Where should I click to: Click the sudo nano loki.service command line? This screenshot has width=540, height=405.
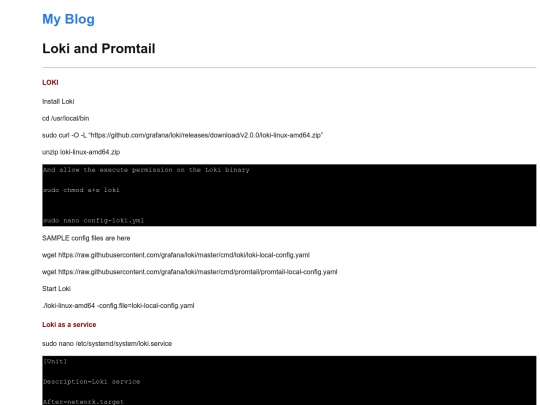pyautogui.click(x=107, y=343)
